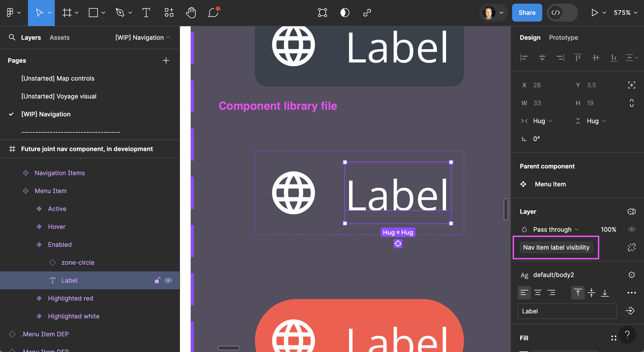Select the Text tool in toolbar
Screen dimensions: 644x352
pyautogui.click(x=146, y=13)
